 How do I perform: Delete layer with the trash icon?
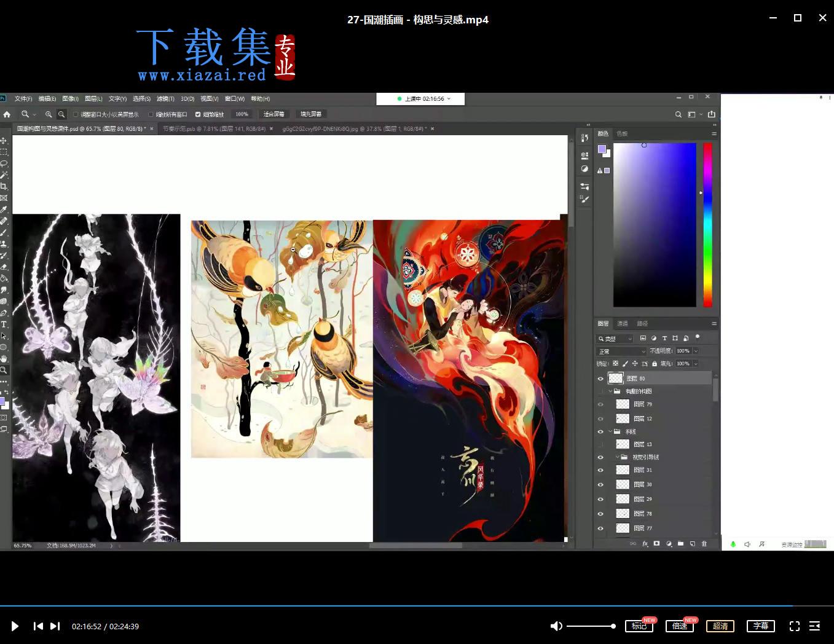(704, 544)
